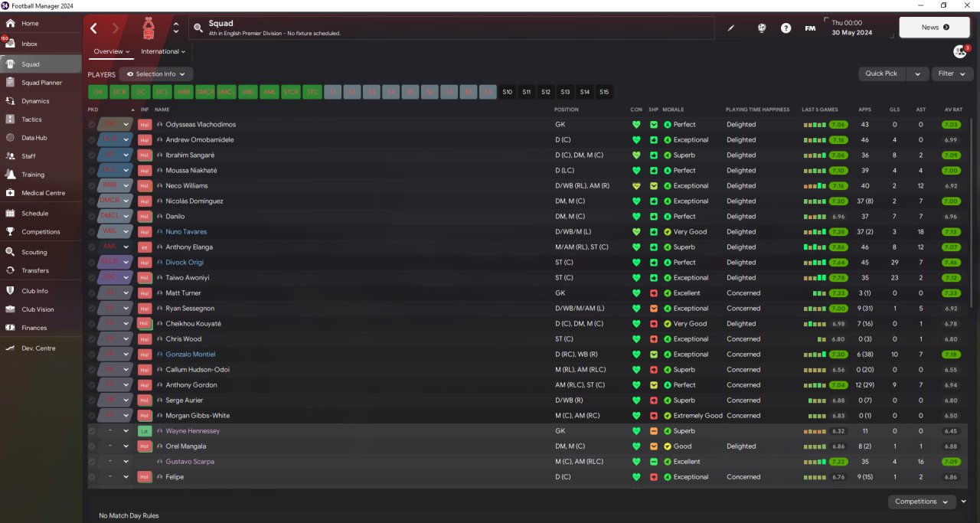
Task: Expand the arrow right of Competitions dropdown
Action: point(964,502)
